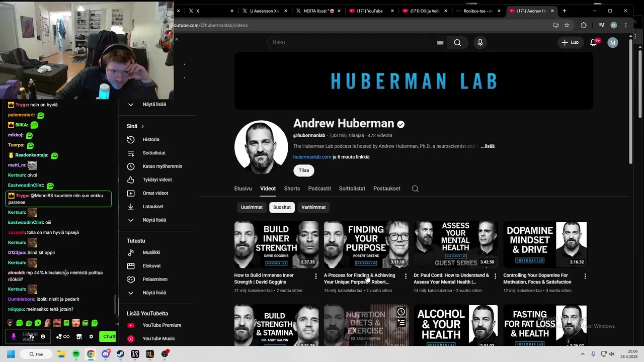The width and height of the screenshot is (644, 362).
Task: Open Spotify from the taskbar
Action: click(76, 354)
